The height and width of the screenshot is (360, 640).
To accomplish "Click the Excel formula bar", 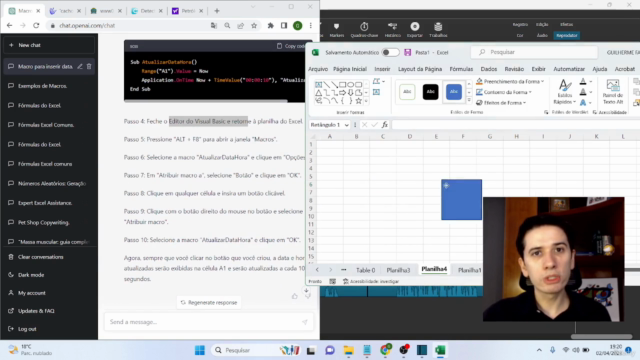I will (x=515, y=125).
